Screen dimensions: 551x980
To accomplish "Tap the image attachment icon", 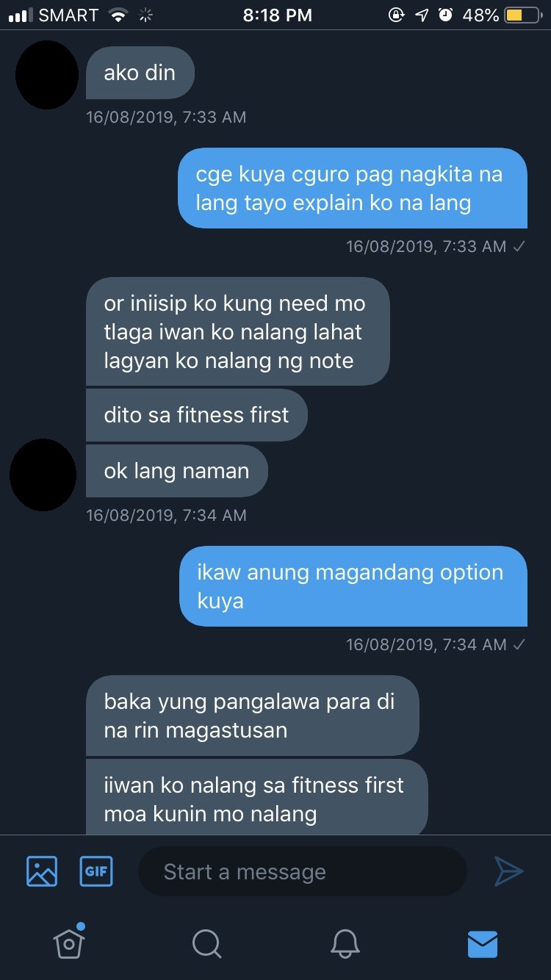I will tap(42, 871).
